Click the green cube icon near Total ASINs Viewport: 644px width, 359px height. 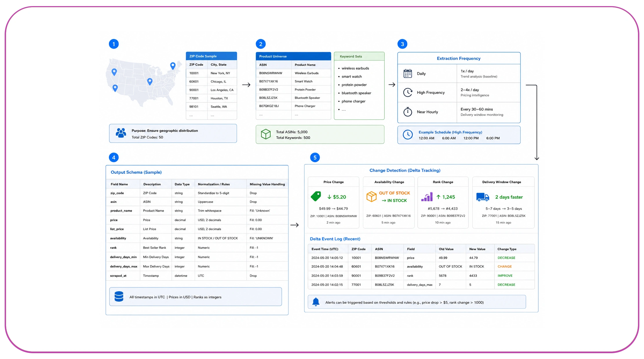coord(266,134)
